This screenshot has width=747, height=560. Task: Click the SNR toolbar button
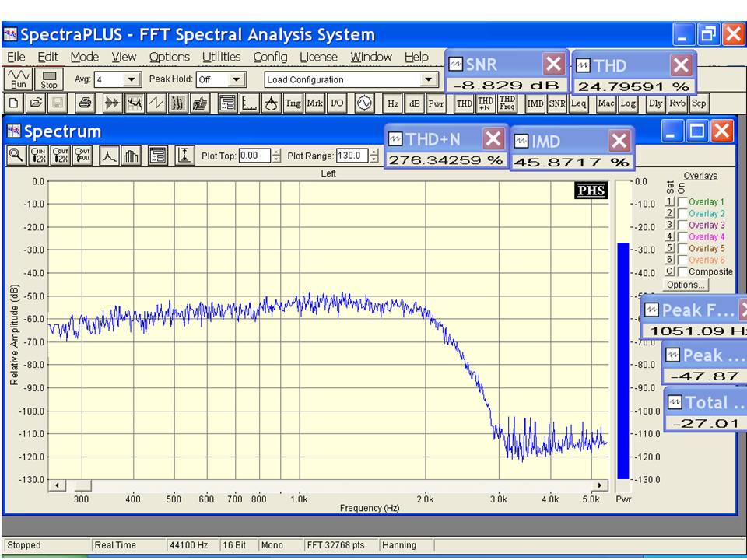(557, 103)
